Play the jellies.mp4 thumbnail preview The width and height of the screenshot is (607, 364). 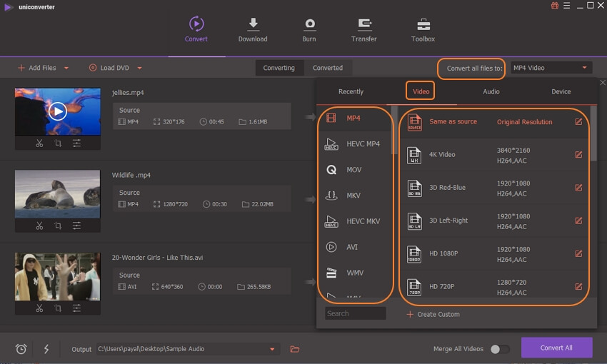[x=58, y=111]
